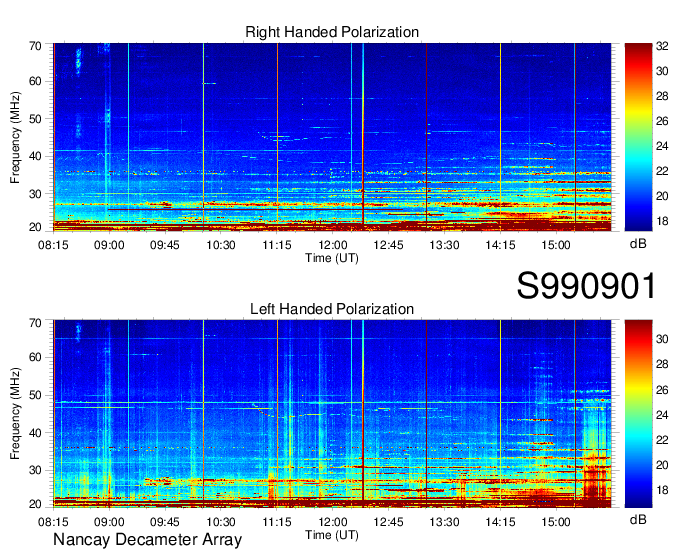
Task: Click the 20 frequency tick of Right Handed plot
Action: pyautogui.click(x=35, y=227)
